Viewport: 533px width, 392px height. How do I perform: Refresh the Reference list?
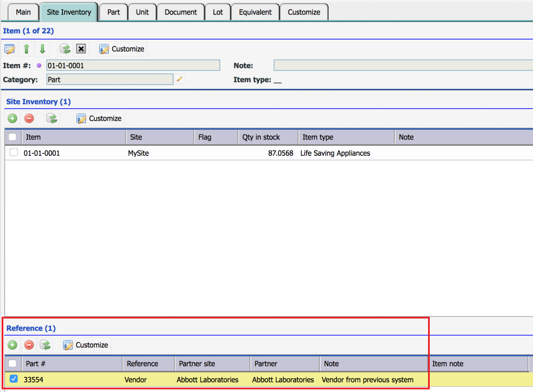pyautogui.click(x=45, y=345)
